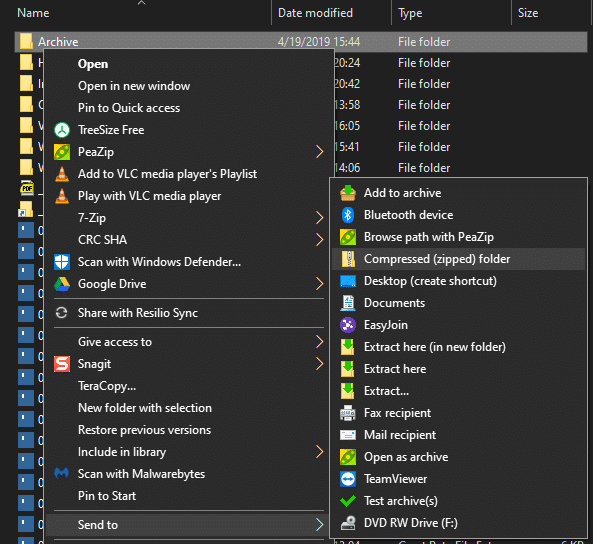Click the Google Drive icon

click(62, 284)
